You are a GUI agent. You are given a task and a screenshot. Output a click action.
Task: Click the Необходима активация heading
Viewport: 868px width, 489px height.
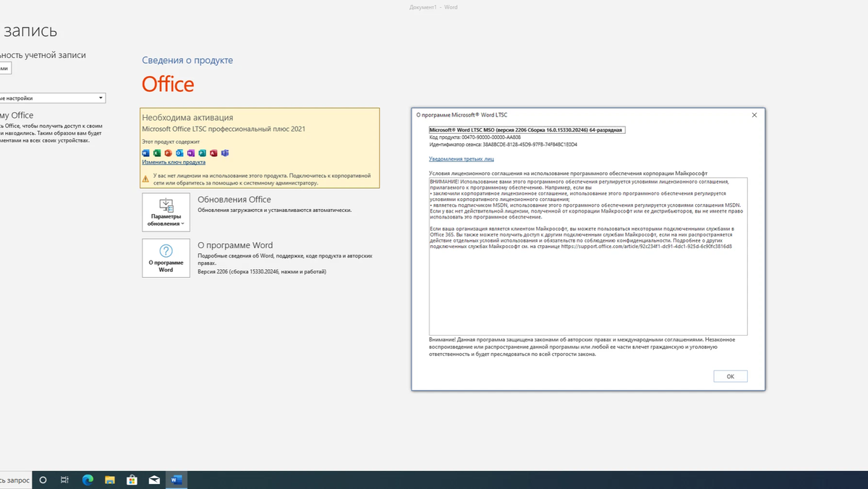[187, 117]
